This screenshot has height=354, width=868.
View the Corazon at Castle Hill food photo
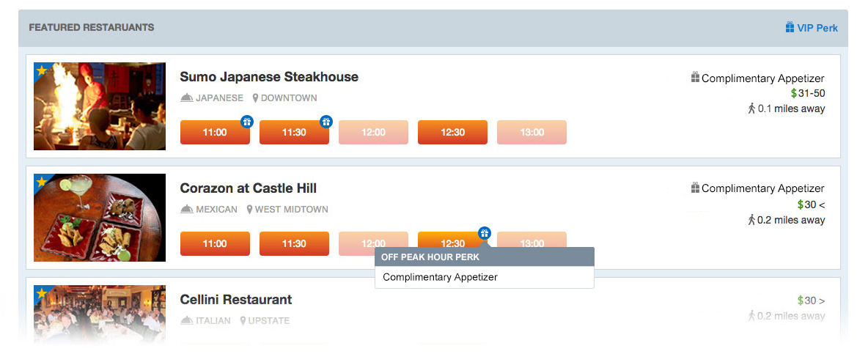[100, 218]
